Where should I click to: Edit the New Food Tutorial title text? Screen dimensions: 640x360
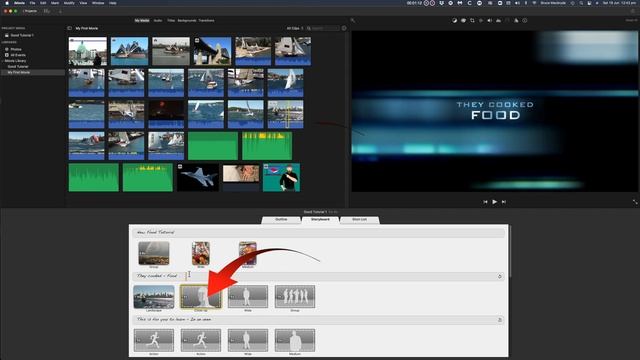[x=156, y=232]
